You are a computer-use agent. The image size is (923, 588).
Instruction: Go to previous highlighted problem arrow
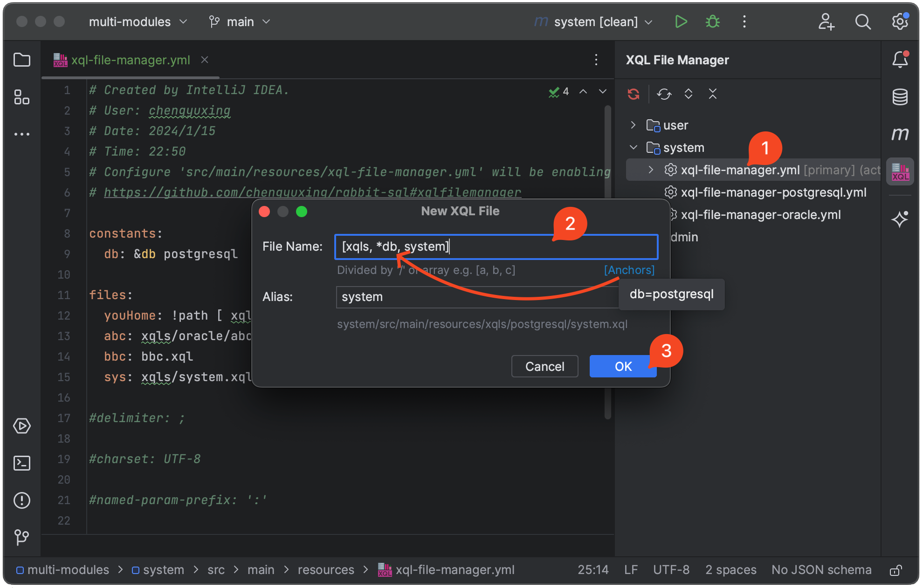(583, 91)
